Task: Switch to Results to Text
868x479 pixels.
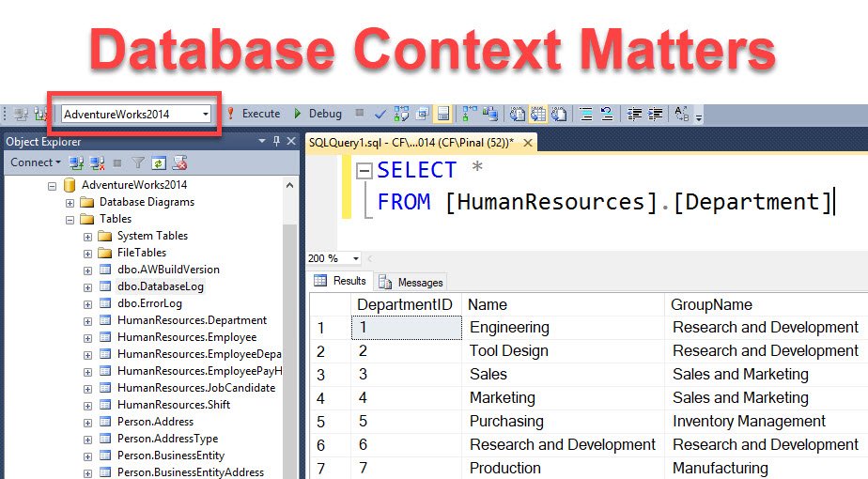Action: click(x=517, y=114)
